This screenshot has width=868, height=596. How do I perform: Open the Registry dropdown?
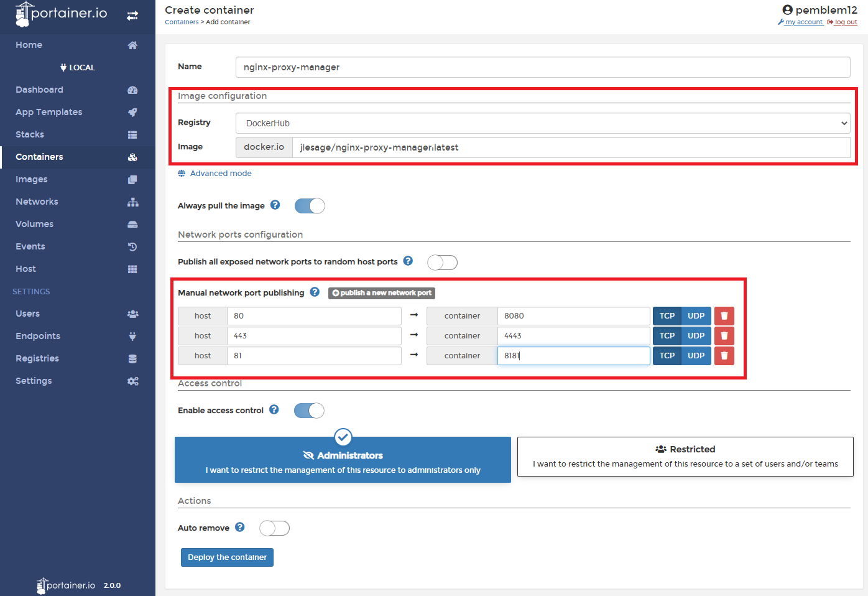pyautogui.click(x=542, y=123)
